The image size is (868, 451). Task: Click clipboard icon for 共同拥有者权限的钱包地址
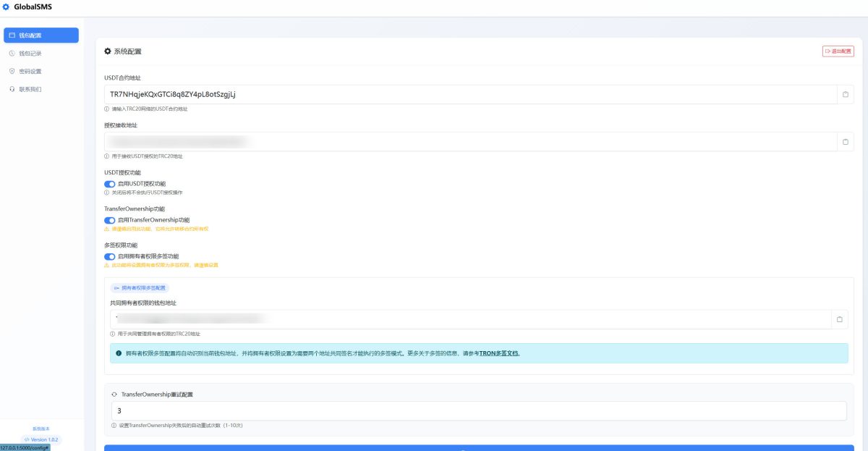(x=839, y=319)
